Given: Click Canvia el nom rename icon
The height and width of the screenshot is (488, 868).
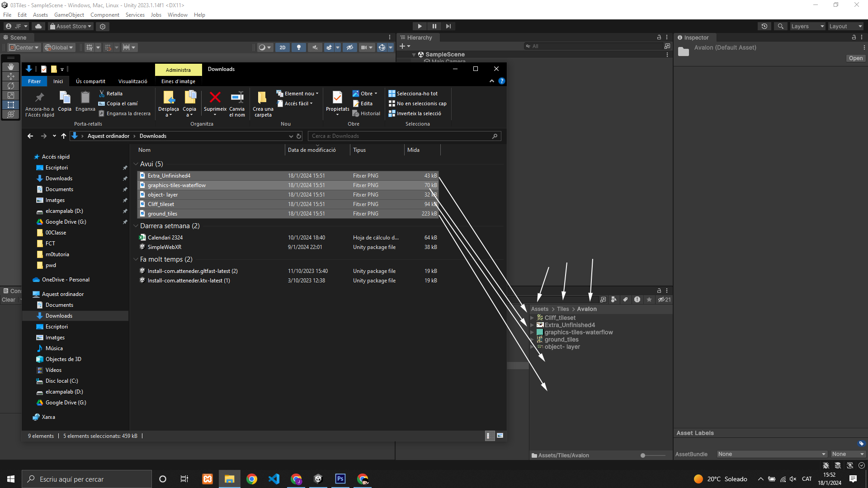Looking at the screenshot, I should [237, 98].
